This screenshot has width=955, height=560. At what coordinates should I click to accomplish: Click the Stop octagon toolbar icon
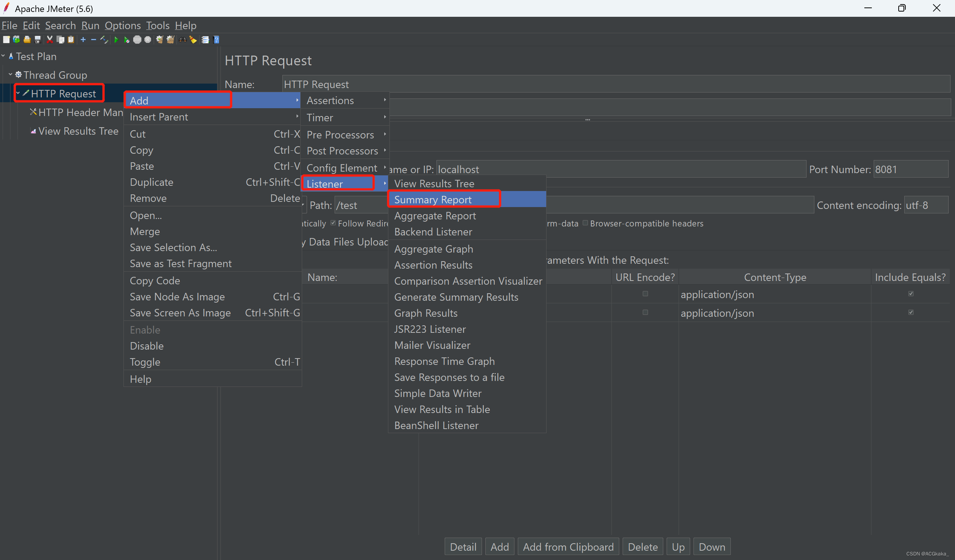(137, 40)
